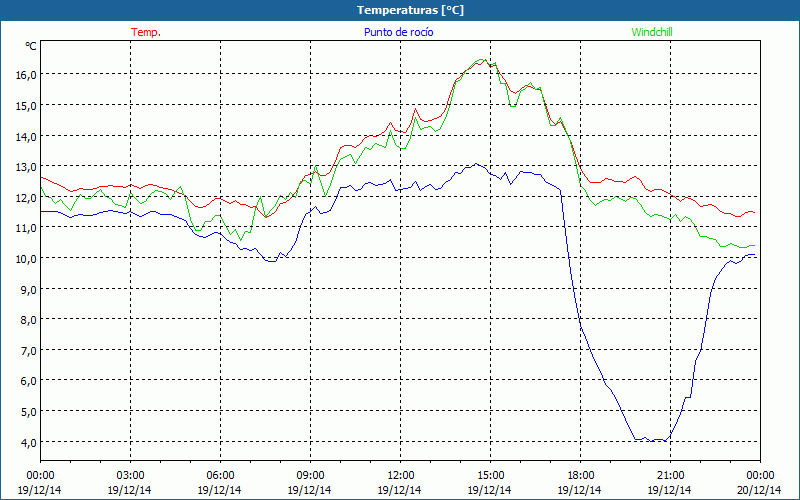Click the 06:00 time label on the X axis
The width and height of the screenshot is (800, 500).
(x=220, y=476)
